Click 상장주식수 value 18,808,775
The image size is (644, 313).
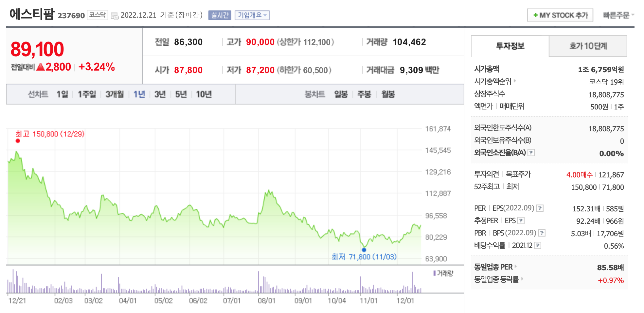(606, 95)
